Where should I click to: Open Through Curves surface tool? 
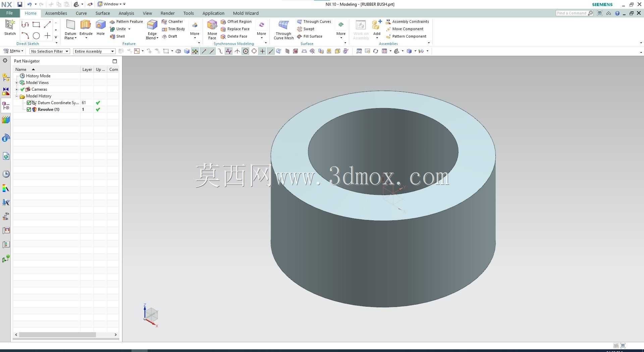pyautogui.click(x=314, y=21)
